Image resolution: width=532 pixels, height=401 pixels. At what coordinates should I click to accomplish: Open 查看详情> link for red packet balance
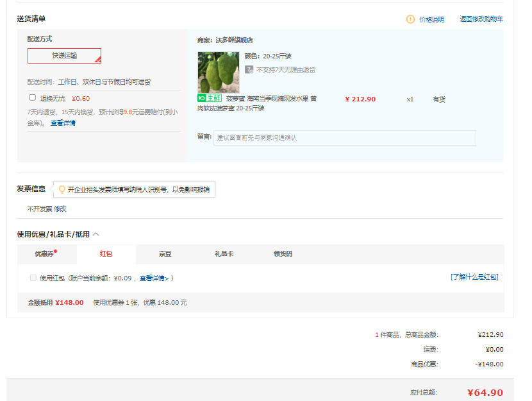pyautogui.click(x=154, y=278)
